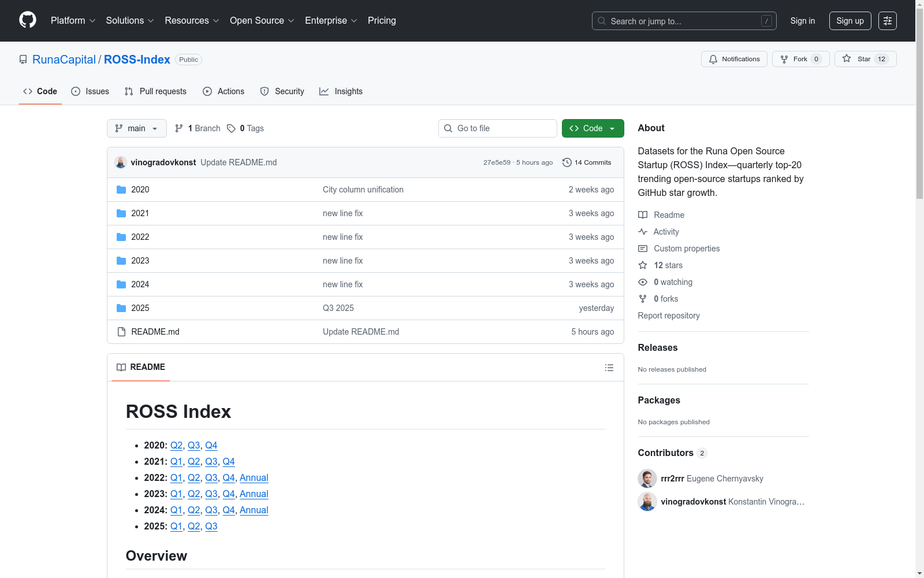Open vinogradovkonst contributor avatar in sidebar
The image size is (924, 578).
point(647,502)
